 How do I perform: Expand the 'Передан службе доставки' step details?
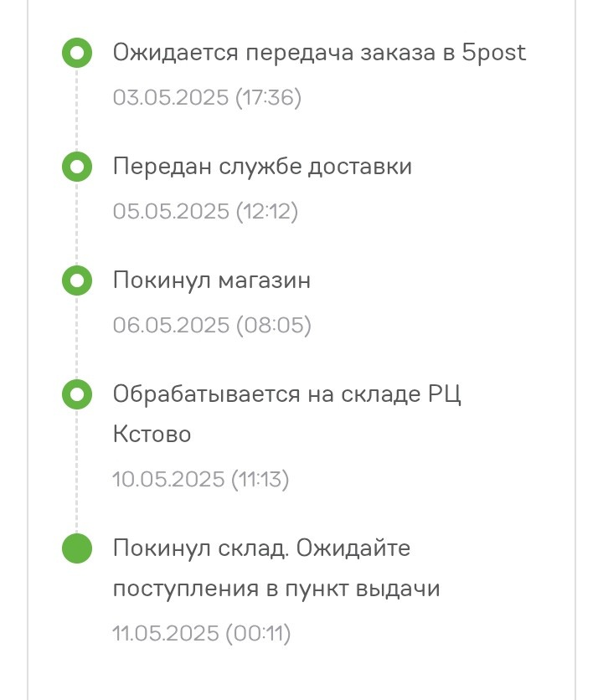pyautogui.click(x=262, y=166)
